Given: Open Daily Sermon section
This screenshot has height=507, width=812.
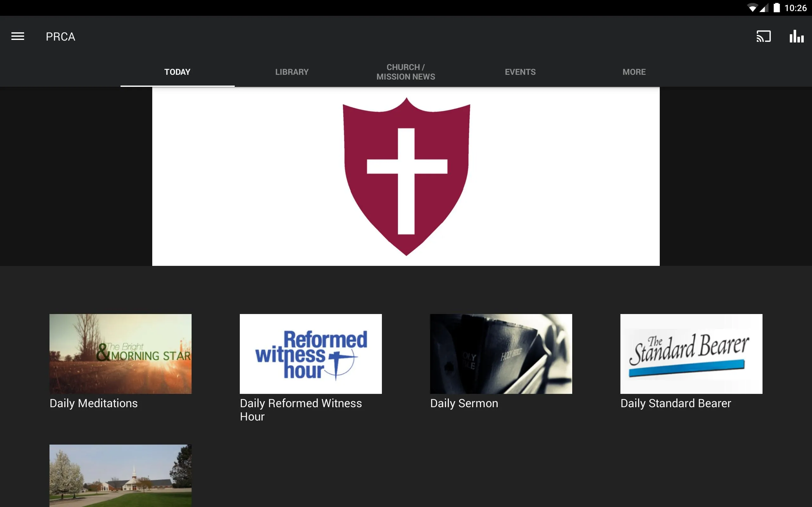Looking at the screenshot, I should pos(501,361).
